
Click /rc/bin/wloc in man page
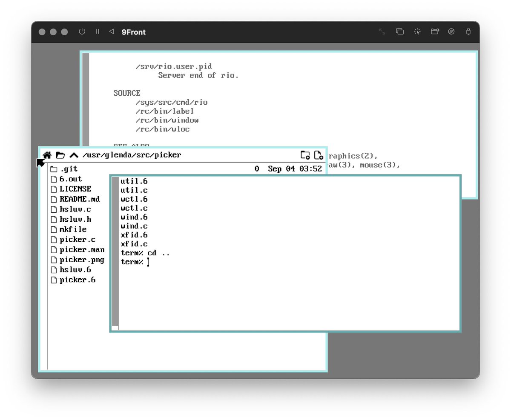click(163, 129)
